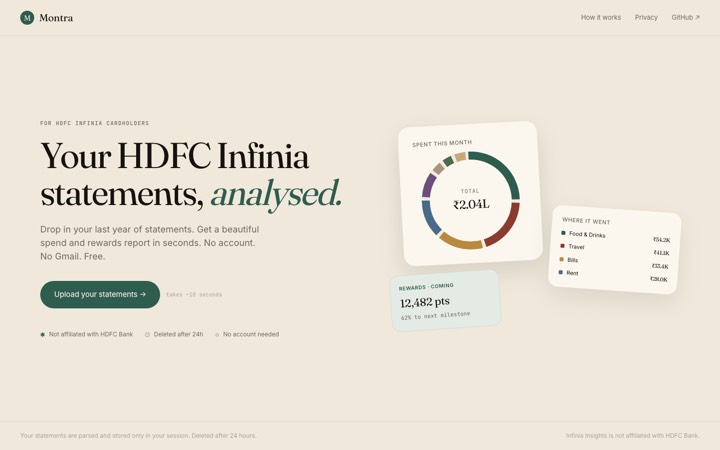Click the '12,482 pts' rewards value
720x450 pixels.
(x=425, y=302)
